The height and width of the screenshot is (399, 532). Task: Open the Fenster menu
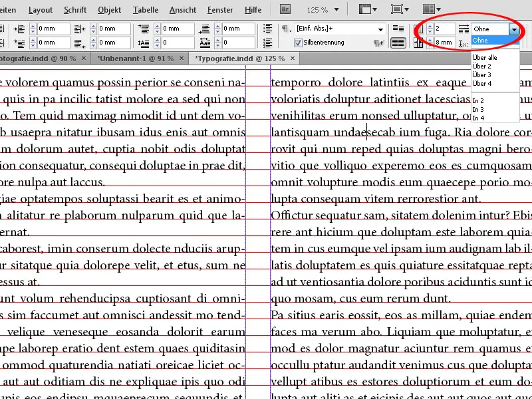click(220, 10)
